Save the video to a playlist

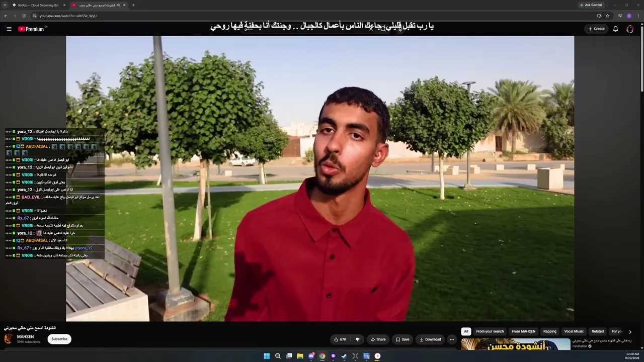tap(403, 339)
